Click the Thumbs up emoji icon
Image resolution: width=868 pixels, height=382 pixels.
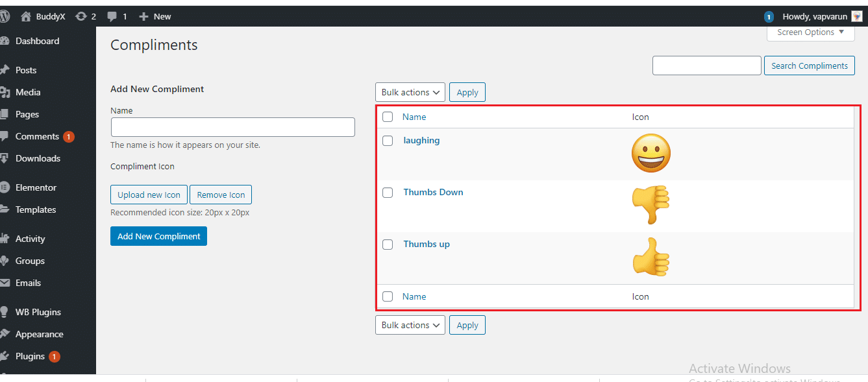651,257
